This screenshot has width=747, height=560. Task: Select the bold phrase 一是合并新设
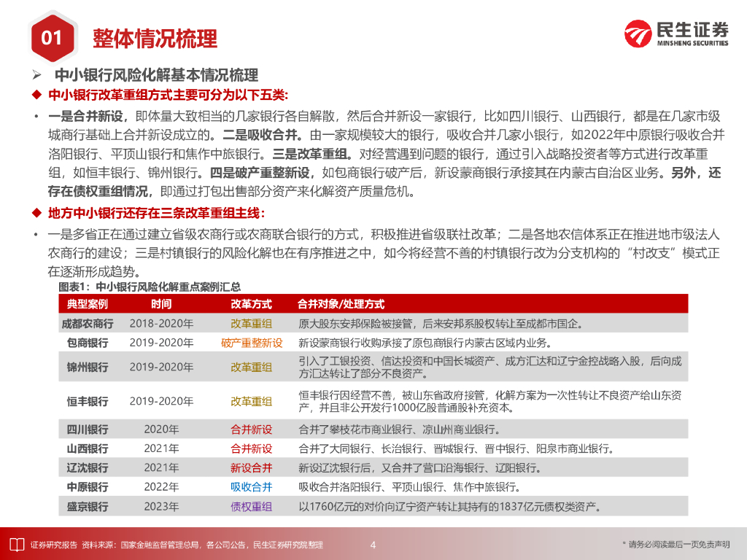pyautogui.click(x=85, y=116)
